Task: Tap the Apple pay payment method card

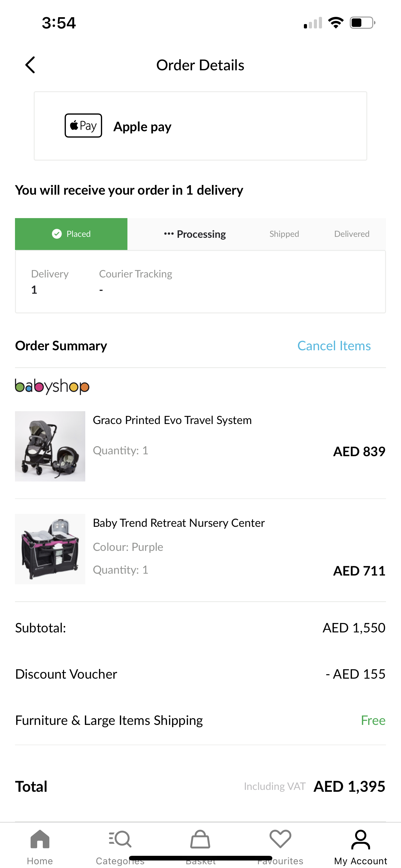Action: 200,126
